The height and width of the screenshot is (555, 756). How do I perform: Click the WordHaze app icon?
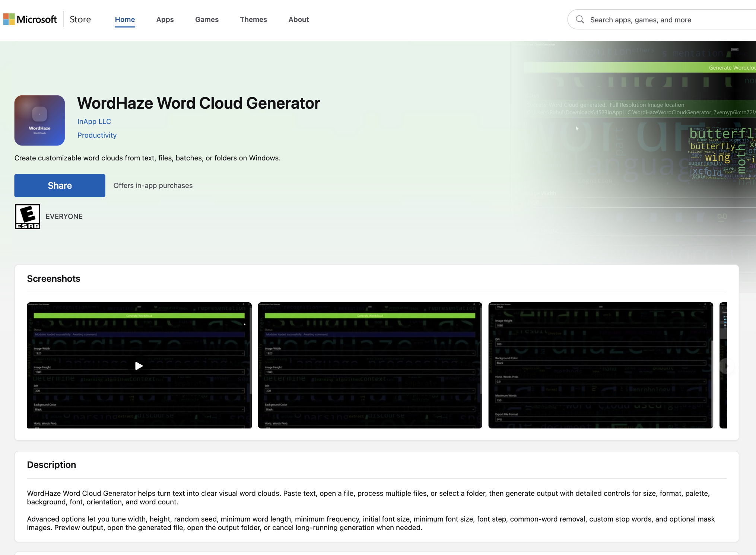coord(39,120)
